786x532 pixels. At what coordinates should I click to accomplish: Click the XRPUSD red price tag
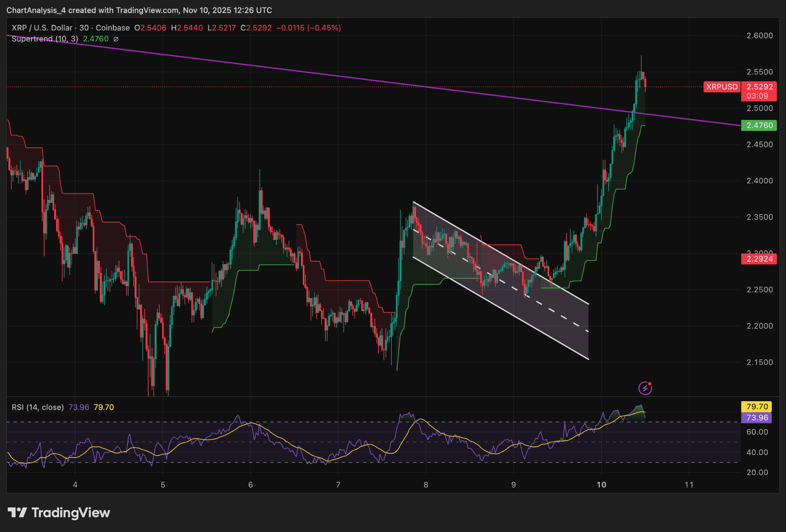coord(722,87)
